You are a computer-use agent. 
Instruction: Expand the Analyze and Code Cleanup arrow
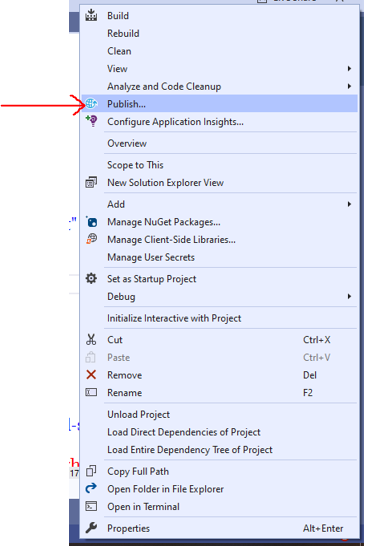point(349,86)
